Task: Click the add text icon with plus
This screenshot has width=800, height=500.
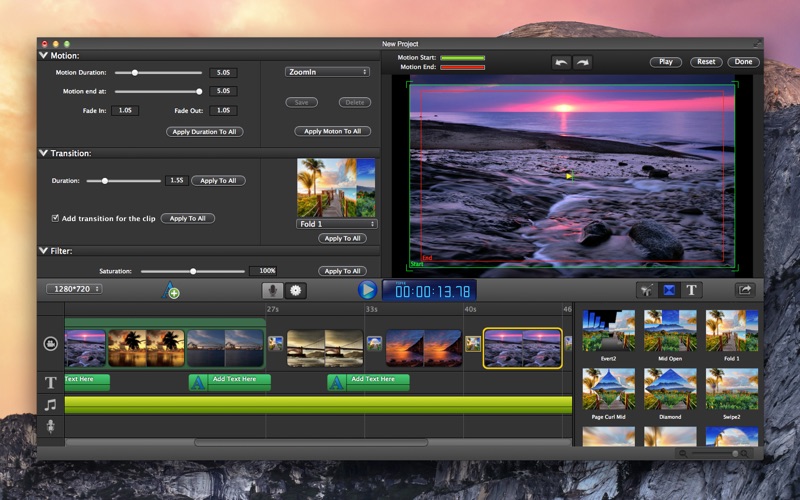Action: pyautogui.click(x=170, y=291)
